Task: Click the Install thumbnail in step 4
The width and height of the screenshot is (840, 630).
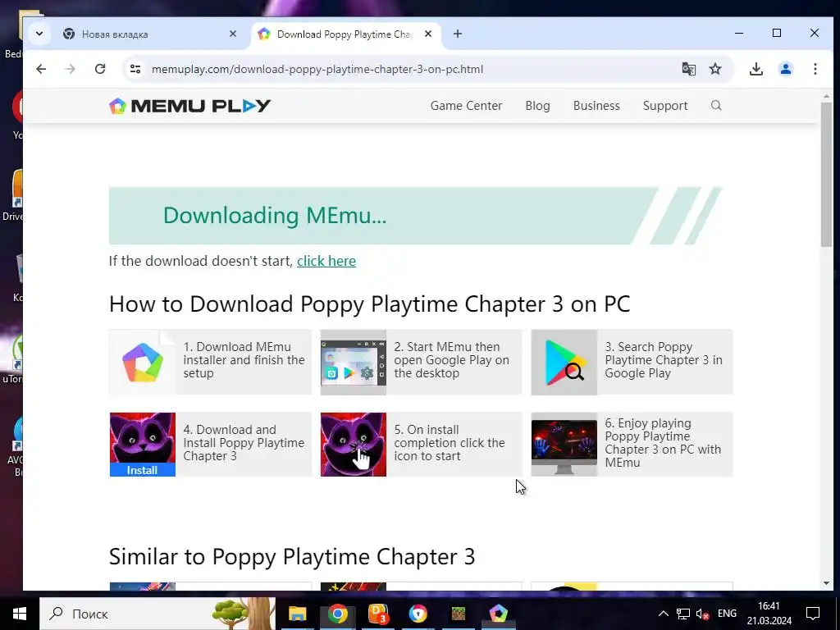Action: (x=143, y=444)
